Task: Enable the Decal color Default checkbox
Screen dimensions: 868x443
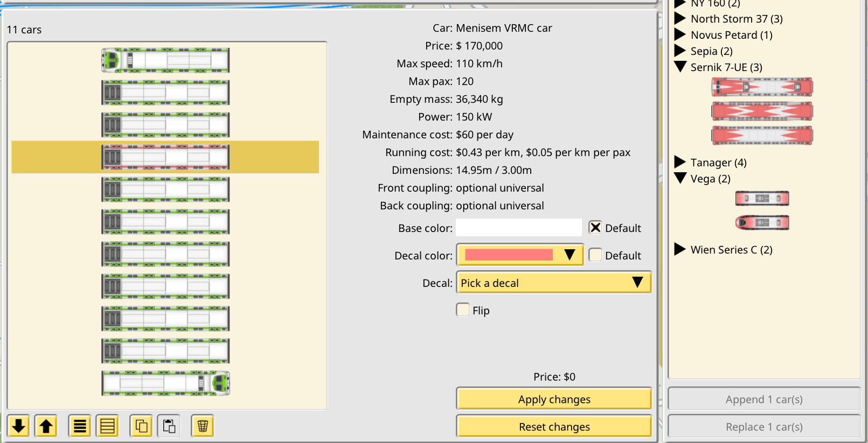Action: (x=595, y=255)
